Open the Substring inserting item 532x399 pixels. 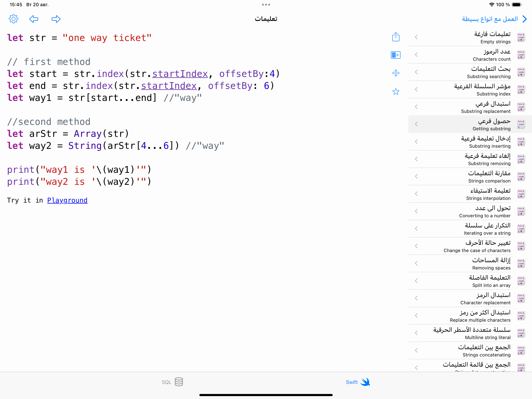(x=470, y=142)
